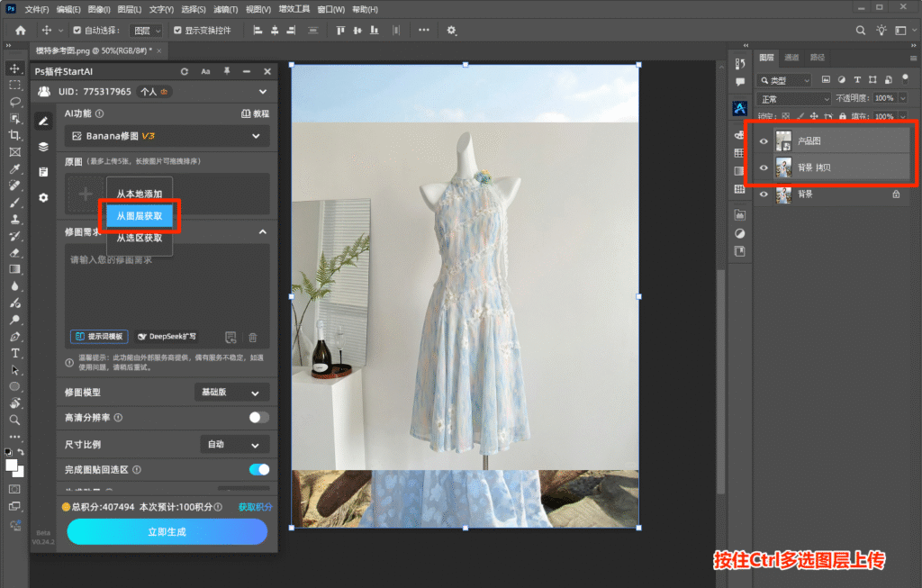This screenshot has width=922, height=588.
Task: Click the background color swatch in the toolbar
Action: tap(20, 472)
